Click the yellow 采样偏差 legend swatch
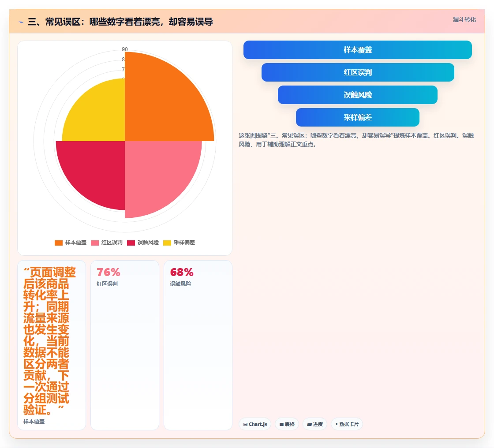This screenshot has height=448, width=494. pyautogui.click(x=167, y=243)
